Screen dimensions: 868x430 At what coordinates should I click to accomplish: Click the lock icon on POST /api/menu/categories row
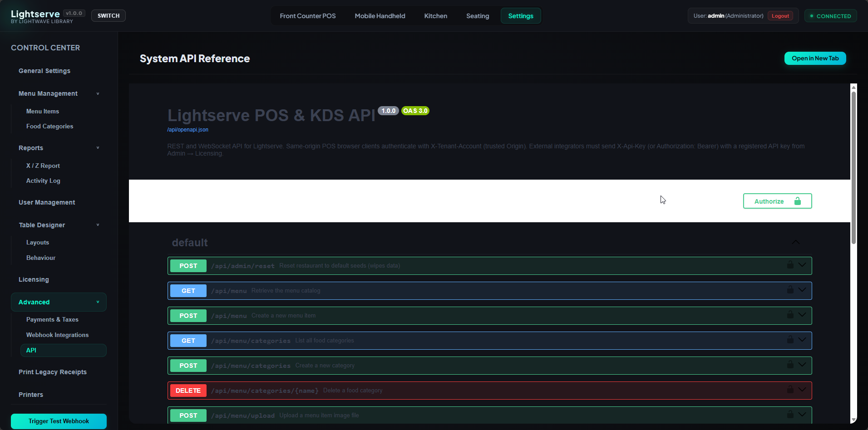click(790, 365)
